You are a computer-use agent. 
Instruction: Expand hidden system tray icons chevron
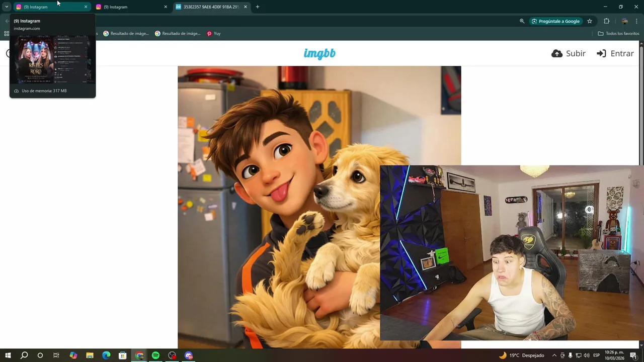pyautogui.click(x=554, y=355)
